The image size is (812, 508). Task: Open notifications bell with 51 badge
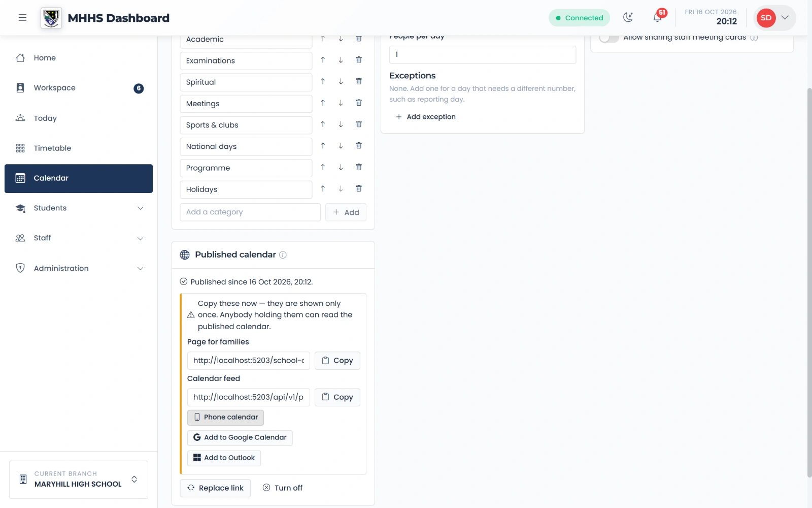657,18
